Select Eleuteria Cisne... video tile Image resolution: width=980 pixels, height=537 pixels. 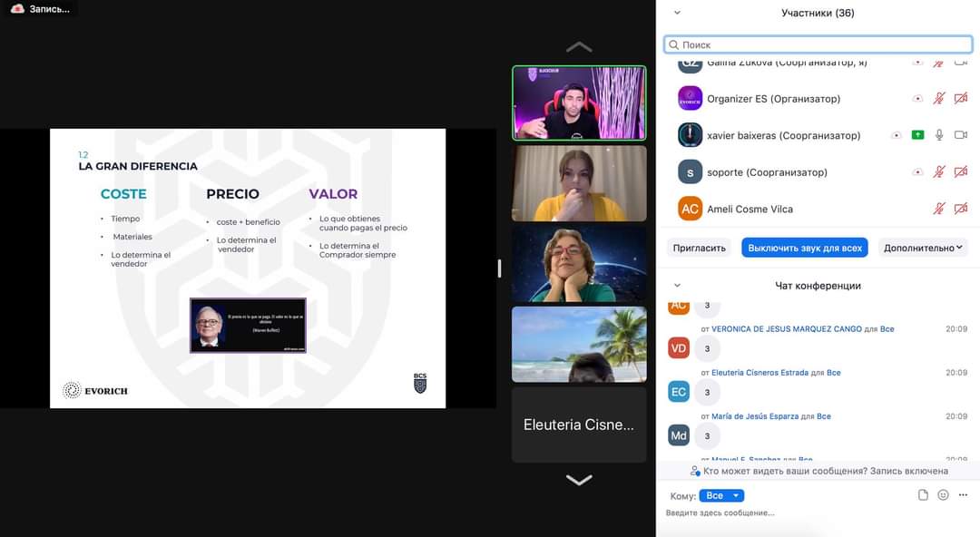pos(579,425)
